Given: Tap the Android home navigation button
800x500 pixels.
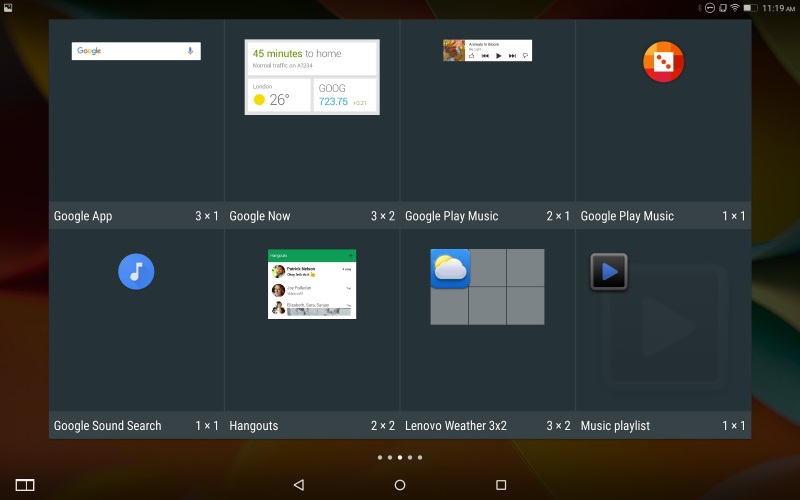Looking at the screenshot, I should [400, 485].
